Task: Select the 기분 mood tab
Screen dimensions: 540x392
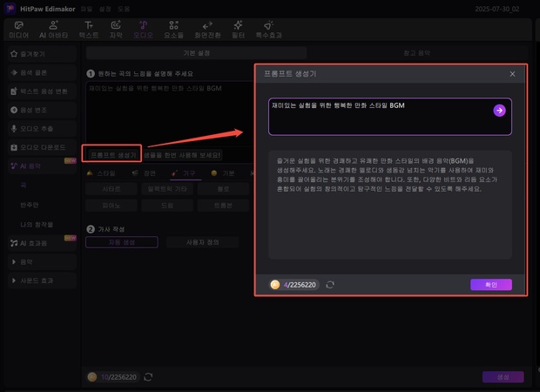Action: coord(223,173)
